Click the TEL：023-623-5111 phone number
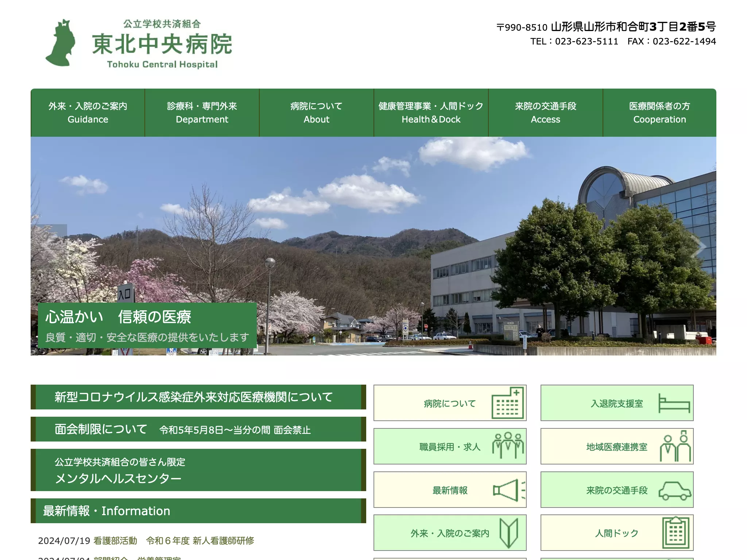 coord(574,41)
